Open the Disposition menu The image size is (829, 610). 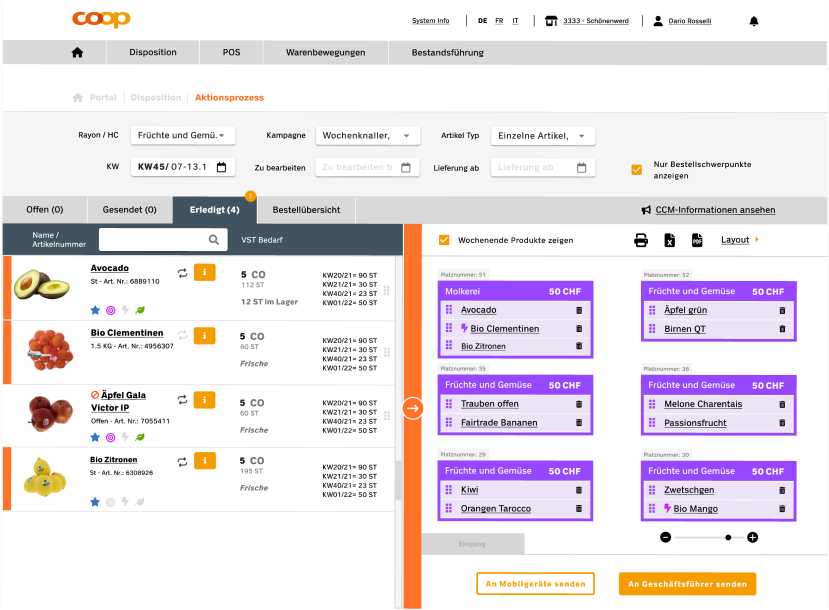153,52
